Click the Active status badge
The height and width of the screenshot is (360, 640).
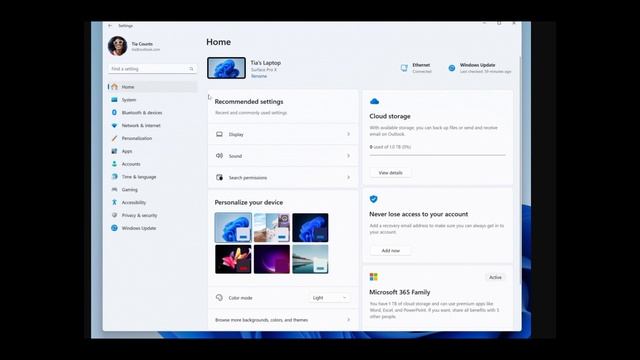click(495, 278)
